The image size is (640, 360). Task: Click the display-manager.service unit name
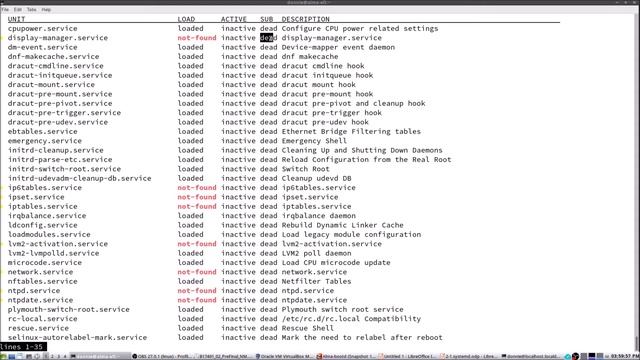click(58, 38)
